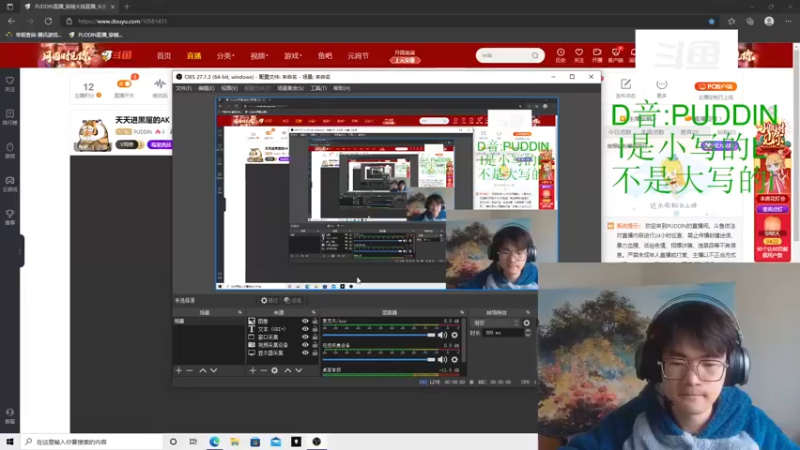Hide the 显示器采集 source with its eye
This screenshot has height=450, width=800.
305,353
